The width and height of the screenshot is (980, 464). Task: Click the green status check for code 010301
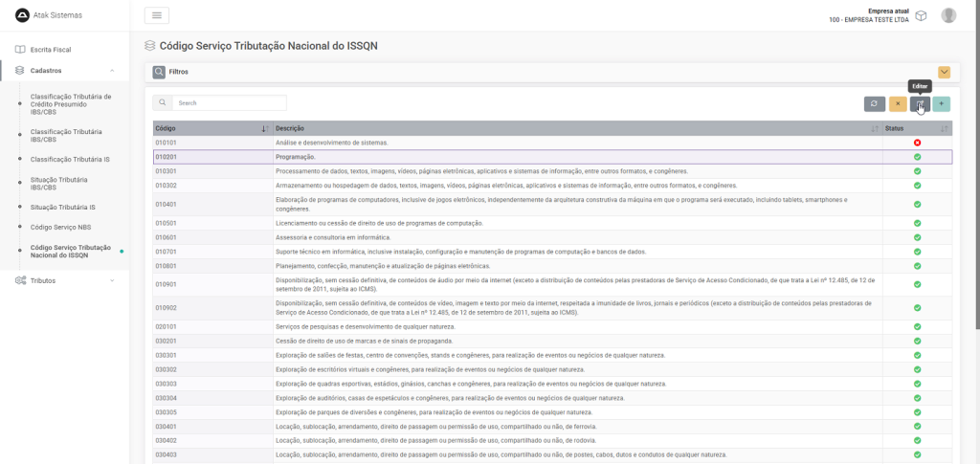[917, 171]
